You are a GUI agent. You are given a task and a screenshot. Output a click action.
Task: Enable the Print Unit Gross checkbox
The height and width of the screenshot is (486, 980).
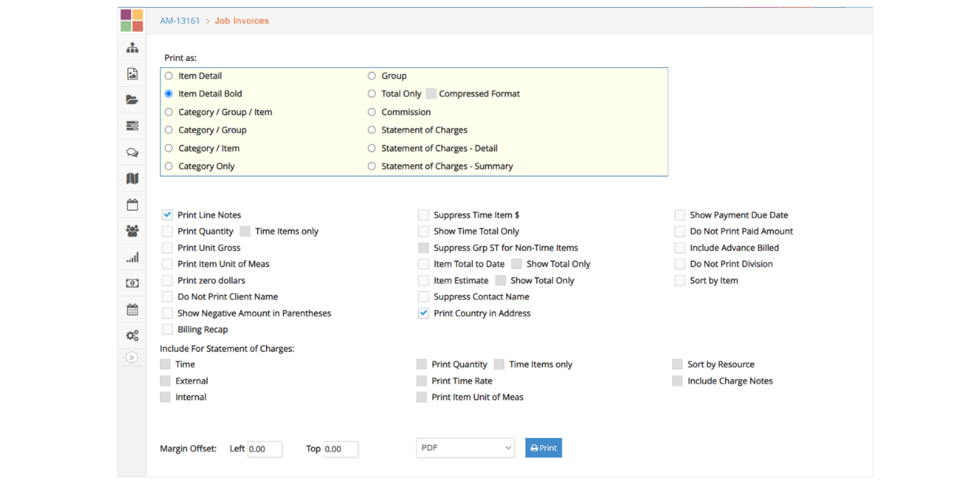tap(167, 248)
